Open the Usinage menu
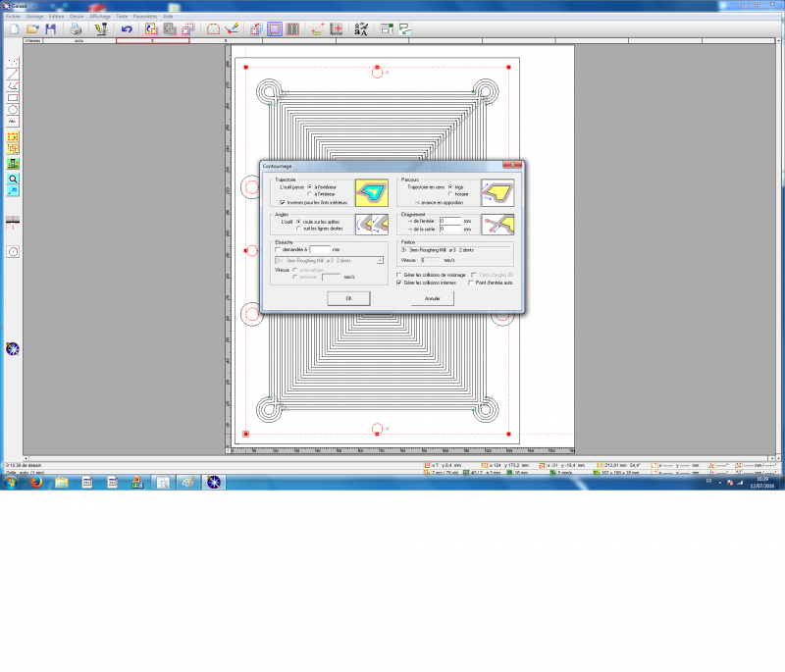The height and width of the screenshot is (672, 785). pyautogui.click(x=34, y=17)
